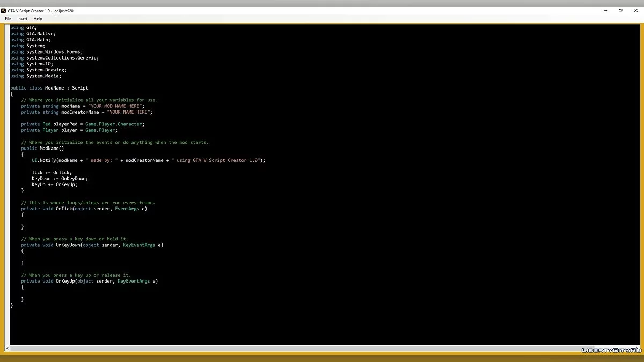Open the File menu

[x=8, y=19]
